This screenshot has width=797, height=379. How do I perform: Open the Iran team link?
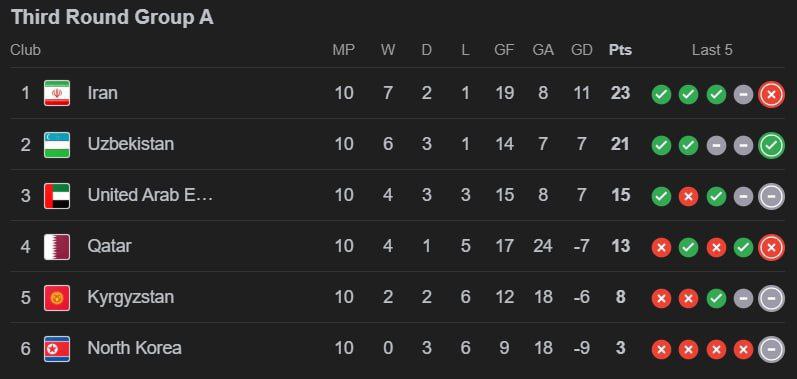click(x=103, y=93)
